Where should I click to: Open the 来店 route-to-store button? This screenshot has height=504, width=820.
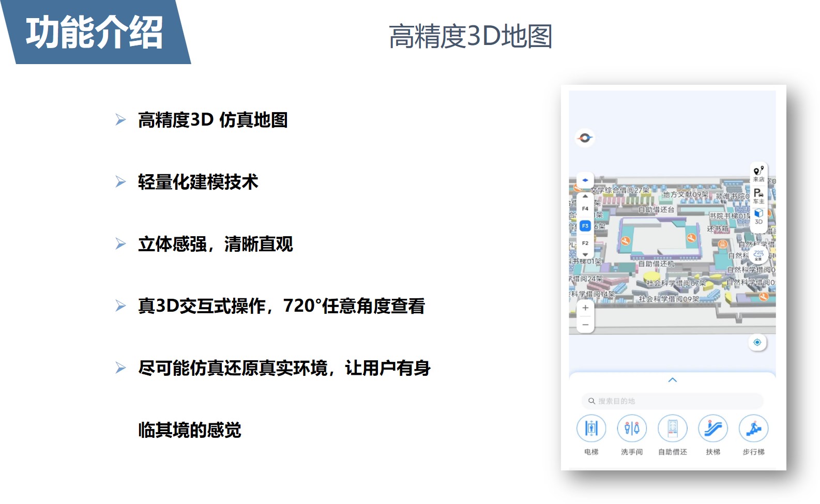pyautogui.click(x=758, y=174)
